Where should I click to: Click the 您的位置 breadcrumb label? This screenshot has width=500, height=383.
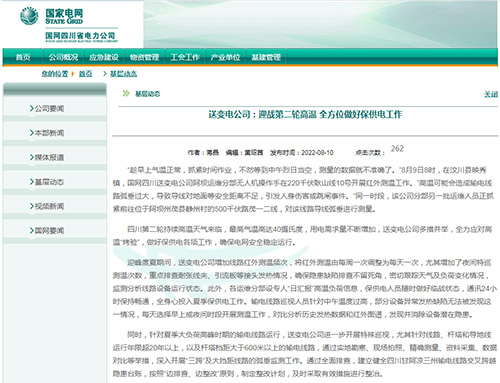click(55, 74)
